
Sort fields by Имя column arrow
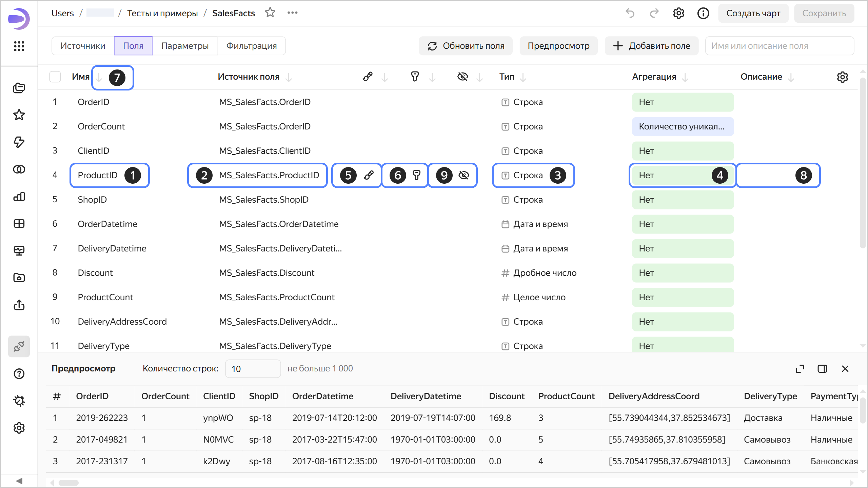99,78
